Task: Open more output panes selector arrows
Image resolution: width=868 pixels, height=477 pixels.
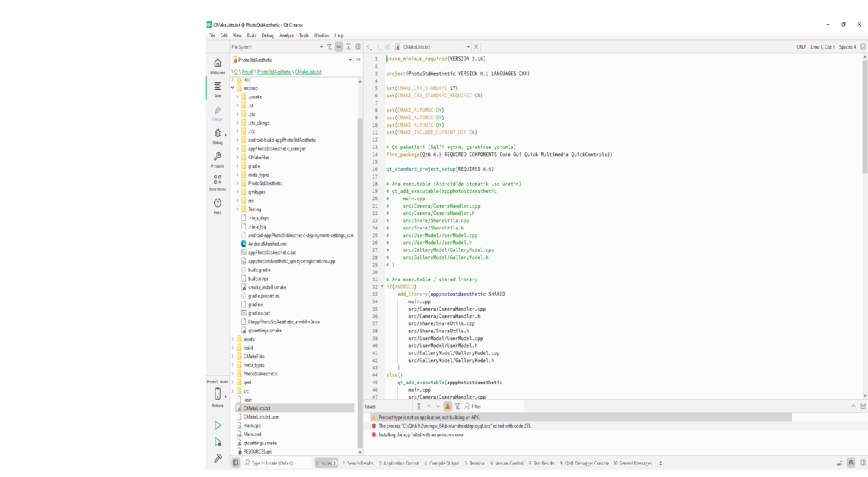Action: (660, 463)
